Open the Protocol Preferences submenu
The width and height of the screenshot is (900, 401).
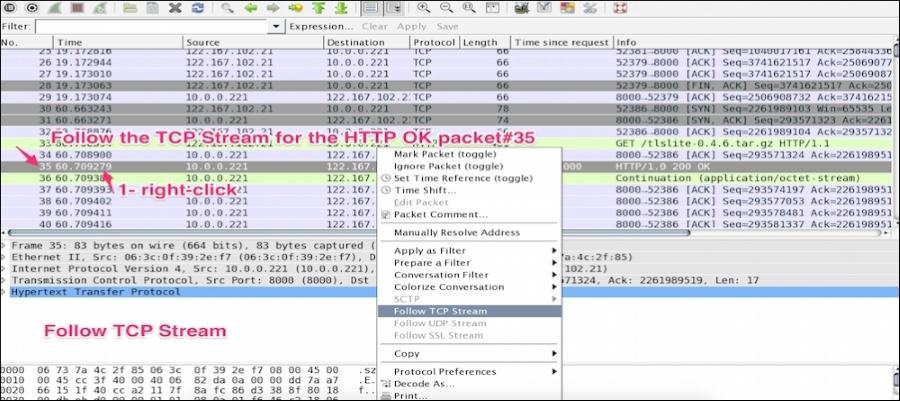tap(469, 372)
